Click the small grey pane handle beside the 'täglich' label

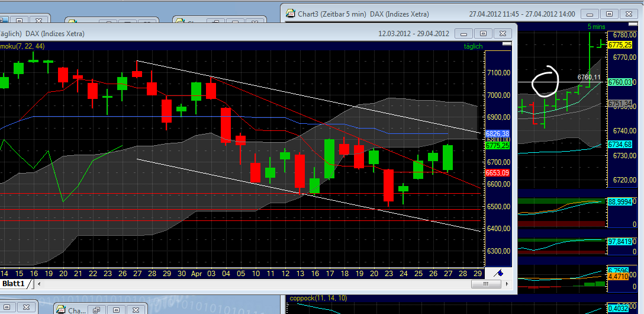(507, 44)
